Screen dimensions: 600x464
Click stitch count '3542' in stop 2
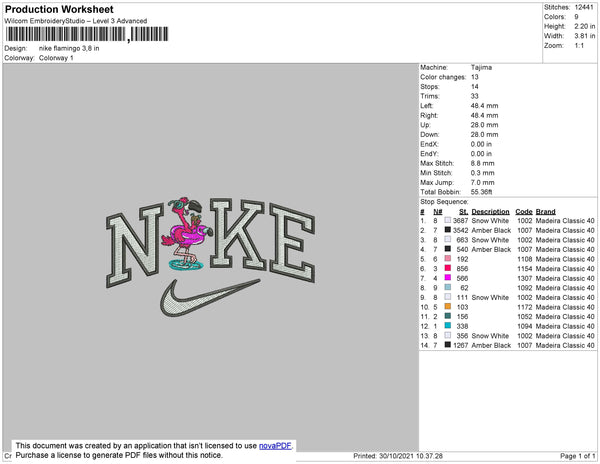(x=460, y=230)
